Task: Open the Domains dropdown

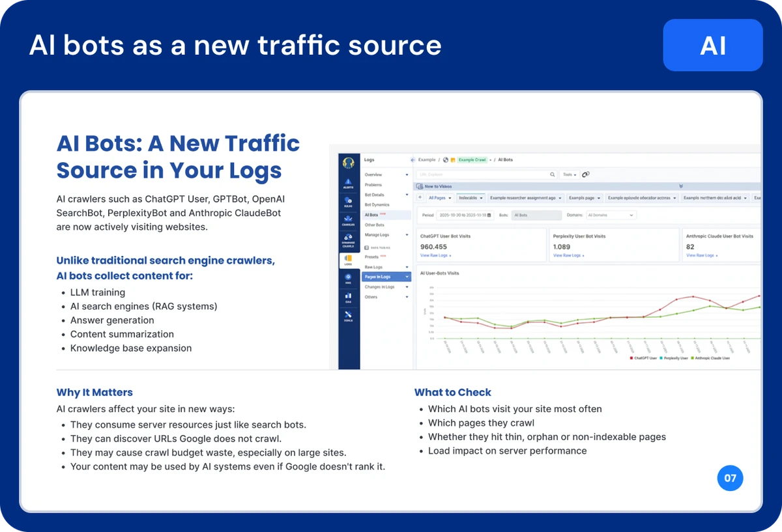Action: (611, 215)
